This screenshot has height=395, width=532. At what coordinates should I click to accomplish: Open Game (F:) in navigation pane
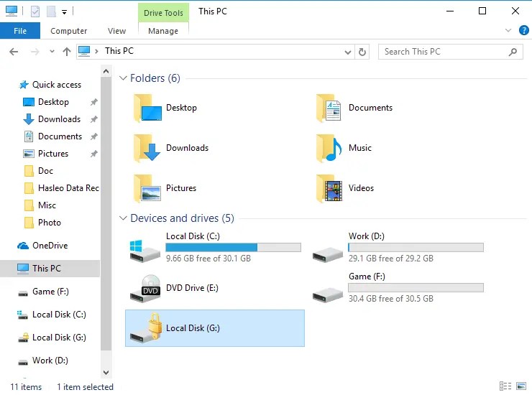click(x=43, y=292)
